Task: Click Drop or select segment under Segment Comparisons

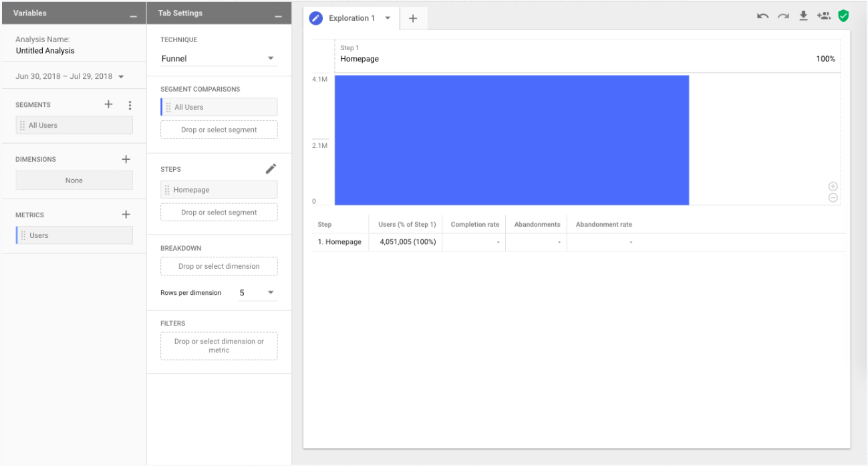Action: pos(219,130)
